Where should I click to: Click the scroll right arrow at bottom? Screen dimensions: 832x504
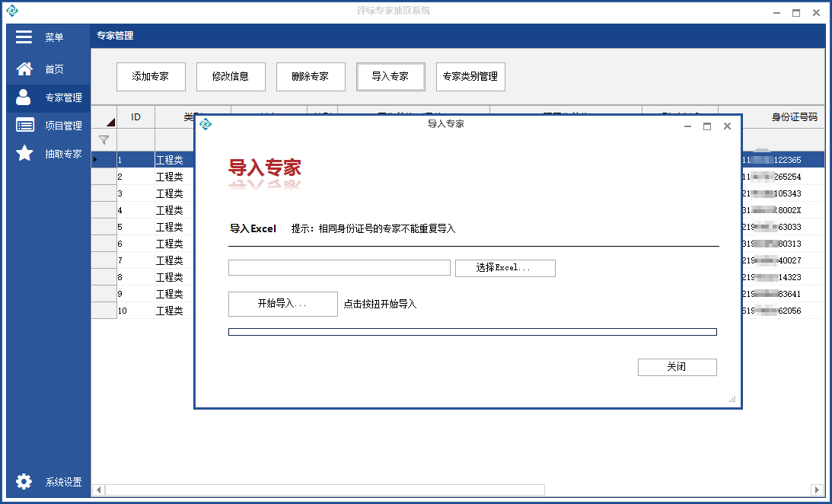(817, 490)
